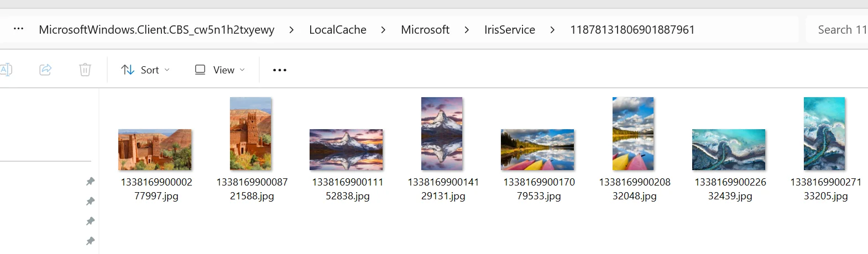Click the Search field in address bar
Screen dimensions: 868x254
[x=837, y=30]
